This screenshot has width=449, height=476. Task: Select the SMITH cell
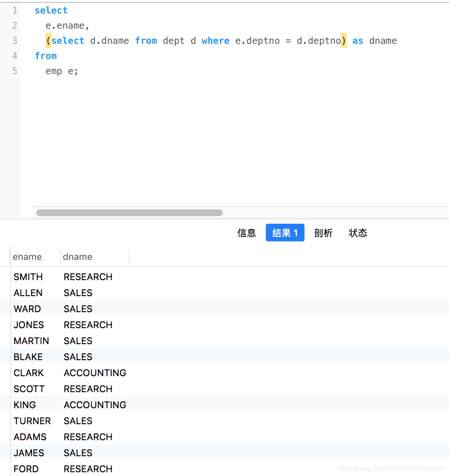tap(28, 277)
